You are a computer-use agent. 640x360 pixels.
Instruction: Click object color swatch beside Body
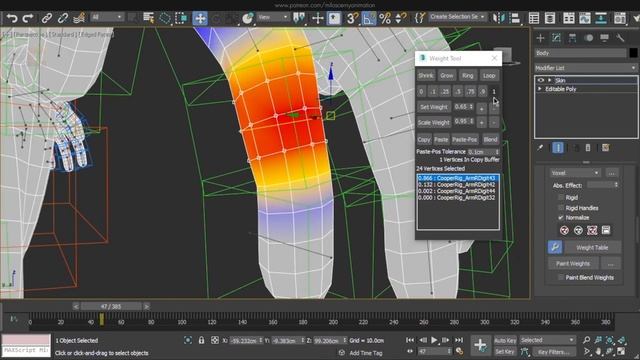click(x=633, y=53)
